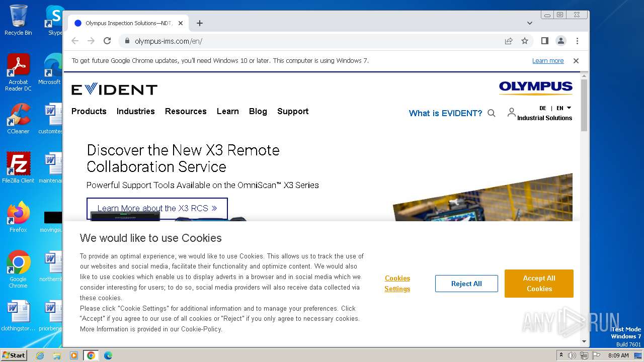
Task: Open the Chrome profile avatar icon
Action: 560,41
